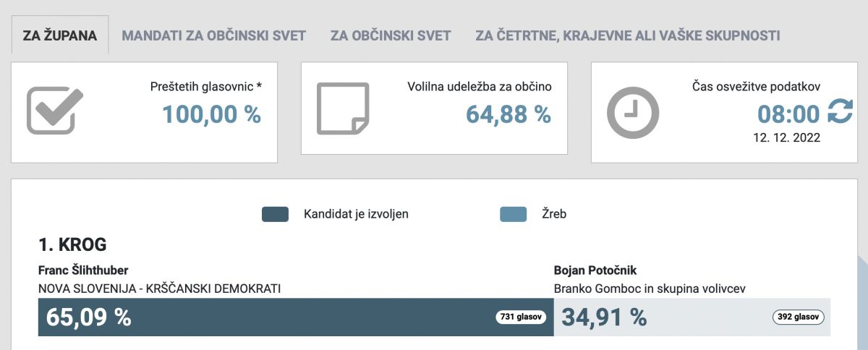
Task: Click the '392 glasov' vote count badge
Action: point(799,317)
